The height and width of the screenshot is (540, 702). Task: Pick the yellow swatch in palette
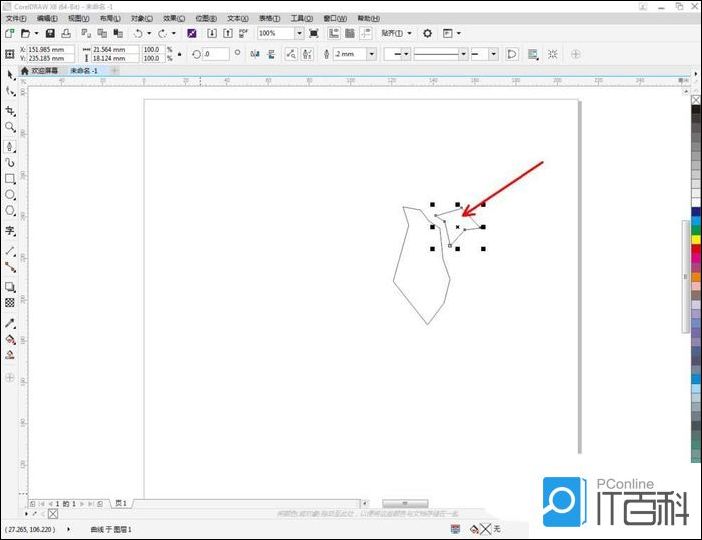click(696, 239)
